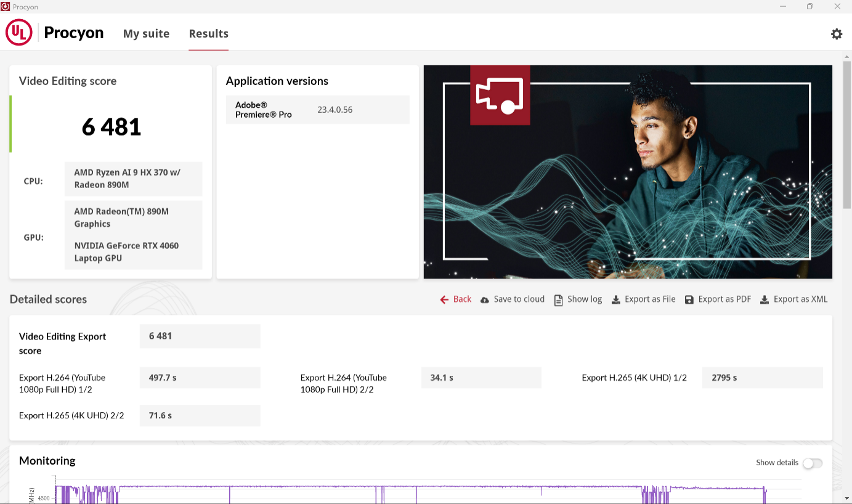Switch to the My suite tab
Image resolution: width=852 pixels, height=504 pixels.
click(x=146, y=34)
